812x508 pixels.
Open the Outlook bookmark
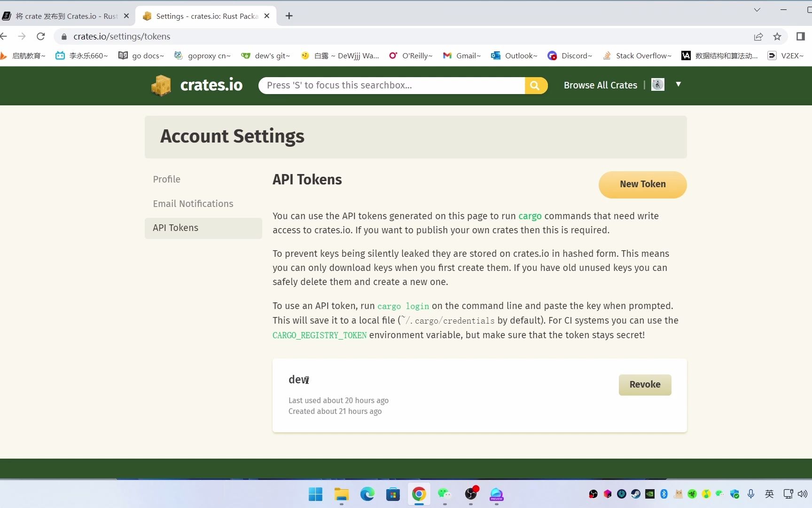(514, 56)
